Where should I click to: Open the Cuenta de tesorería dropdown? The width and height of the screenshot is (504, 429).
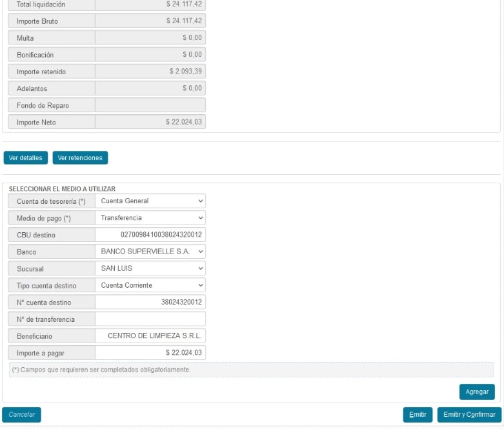(x=150, y=201)
